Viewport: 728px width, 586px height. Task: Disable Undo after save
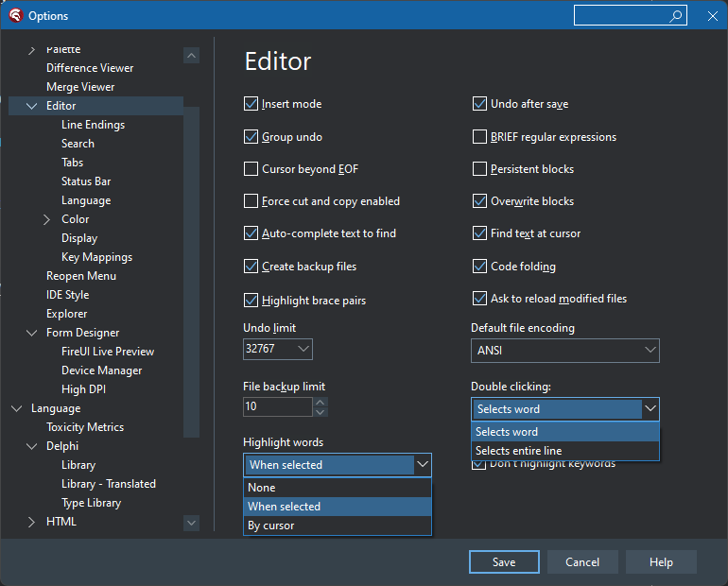pos(479,103)
